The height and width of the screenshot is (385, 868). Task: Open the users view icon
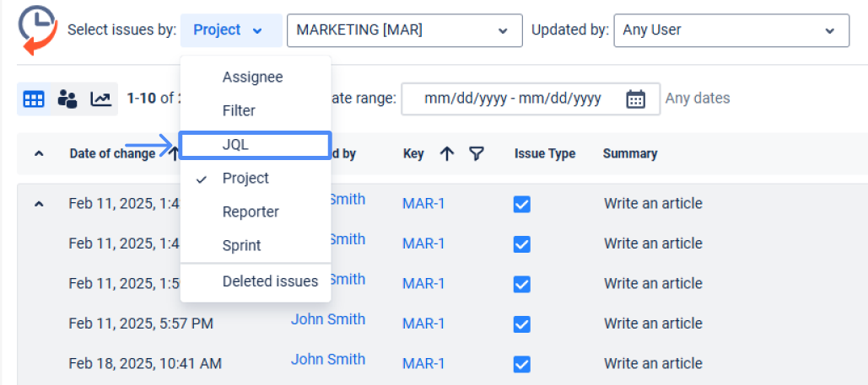[x=67, y=99]
